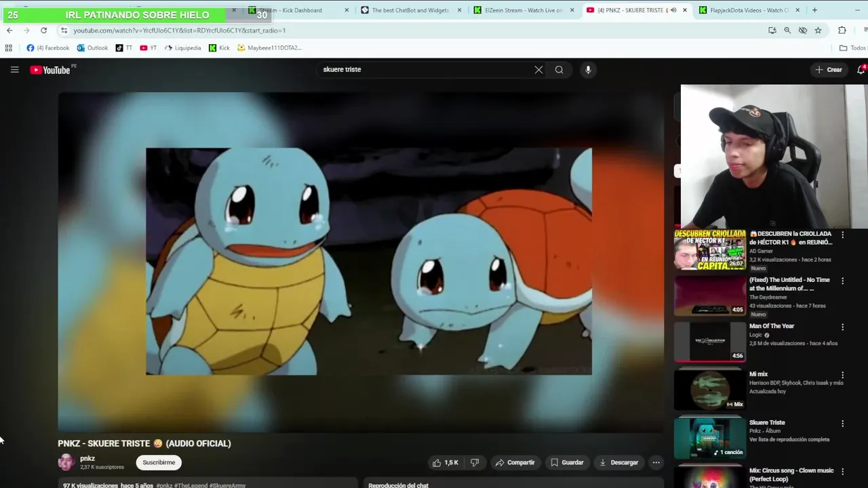Download the video with Descargar

pos(618,462)
